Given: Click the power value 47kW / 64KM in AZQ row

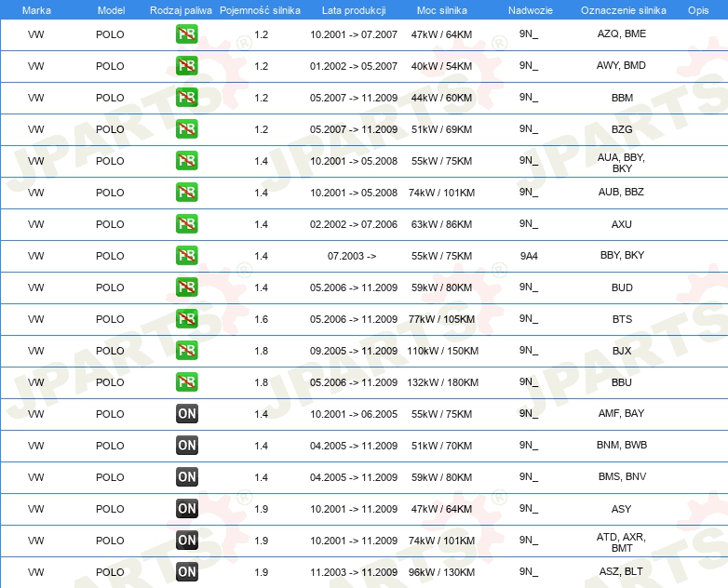Looking at the screenshot, I should tap(441, 34).
